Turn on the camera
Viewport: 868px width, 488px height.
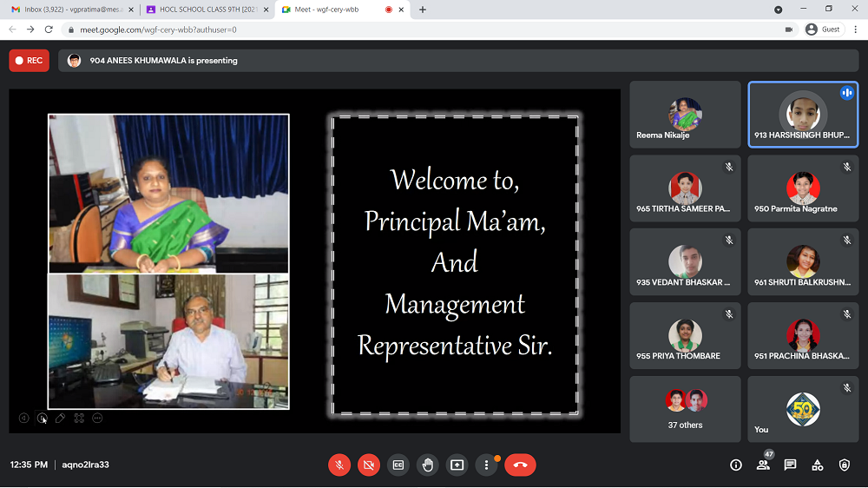pos(369,465)
